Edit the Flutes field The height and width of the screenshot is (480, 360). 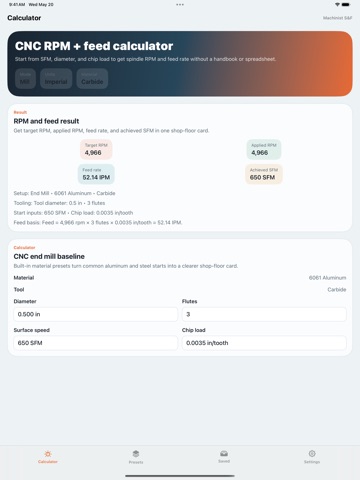coord(264,314)
